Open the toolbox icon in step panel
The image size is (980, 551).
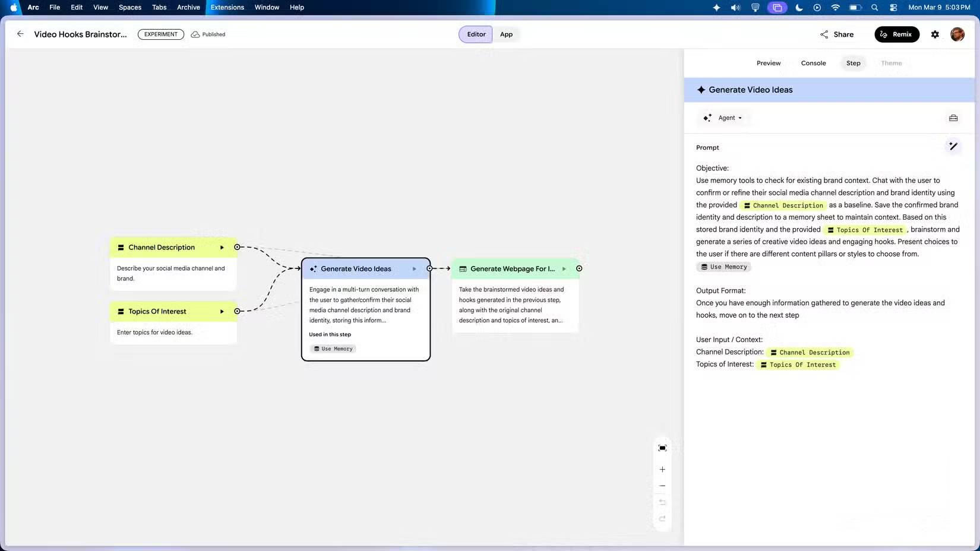[953, 118]
